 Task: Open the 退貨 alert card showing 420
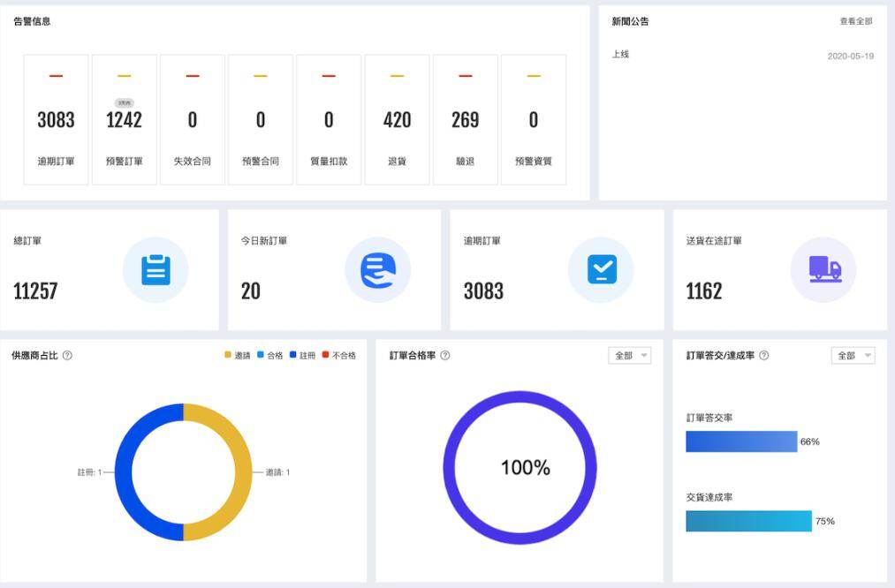[397, 120]
